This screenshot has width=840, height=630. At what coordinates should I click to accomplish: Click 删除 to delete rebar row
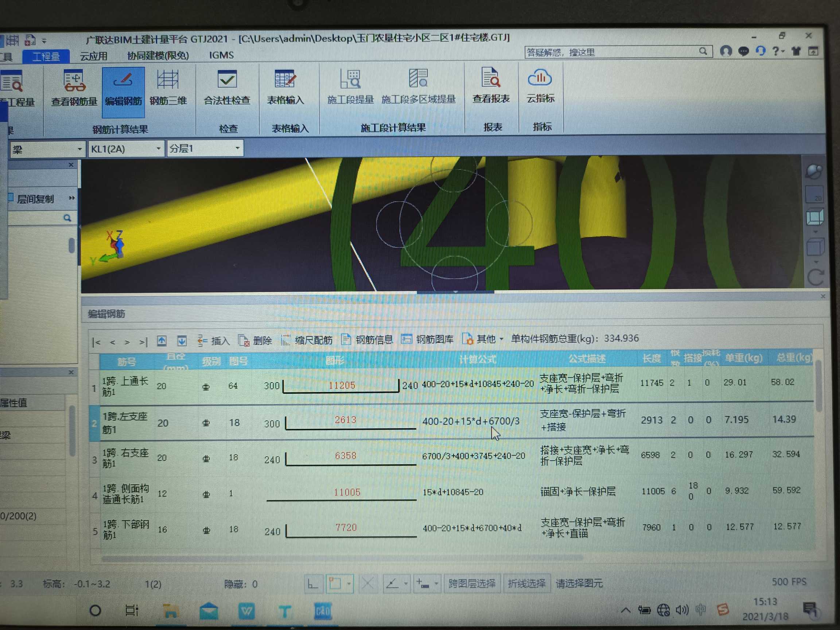255,341
